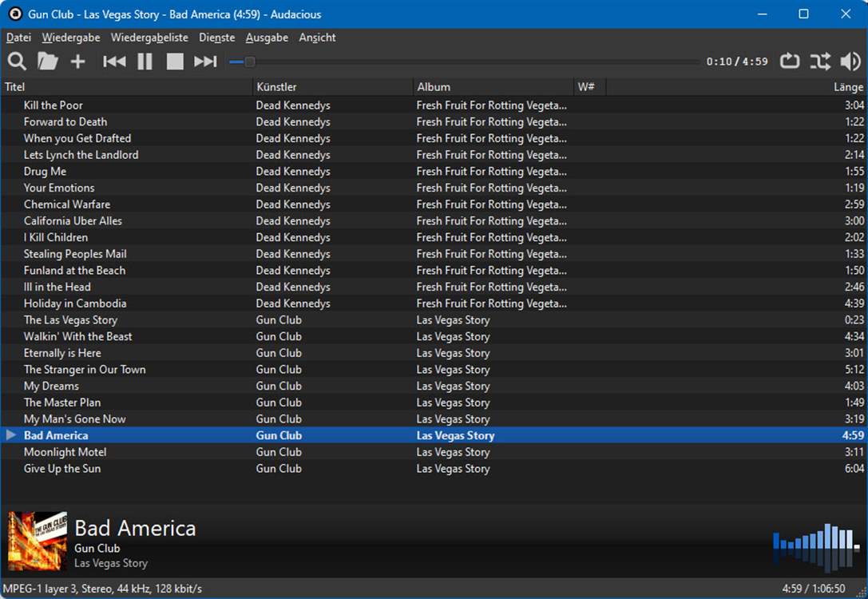Open the Wiedergabe menu
Screen dimensions: 868x599
71,37
